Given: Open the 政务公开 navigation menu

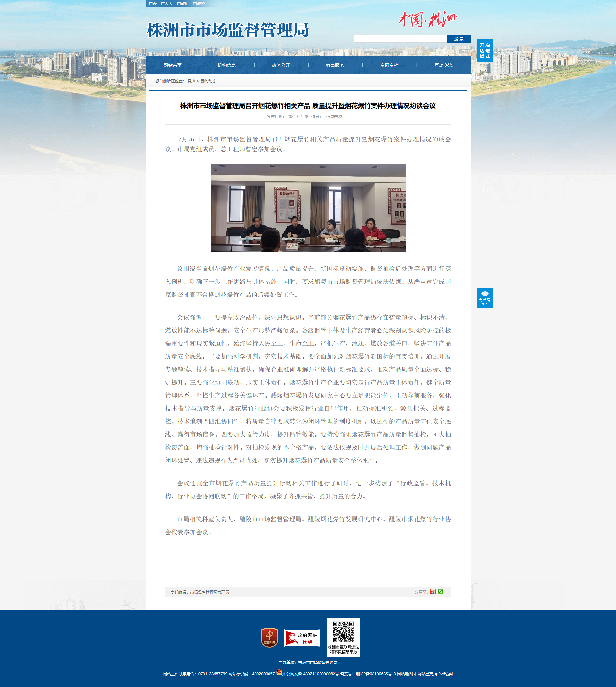Looking at the screenshot, I should [x=281, y=65].
